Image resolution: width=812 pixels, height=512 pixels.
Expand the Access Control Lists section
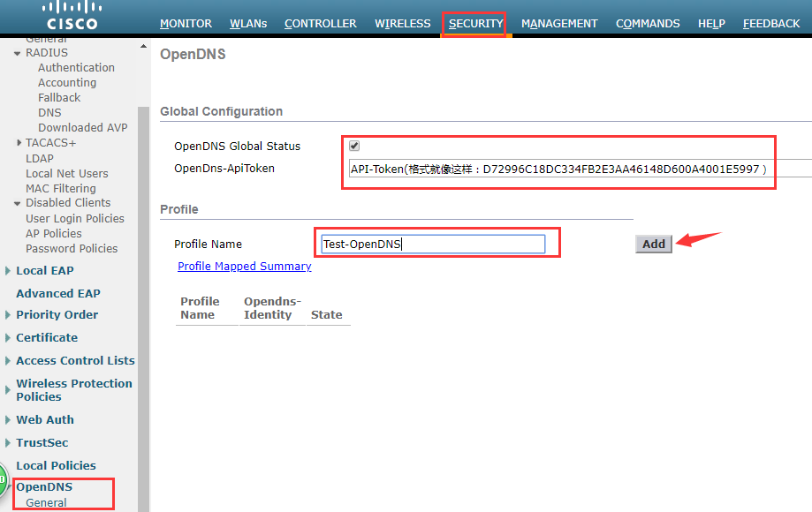(x=8, y=360)
